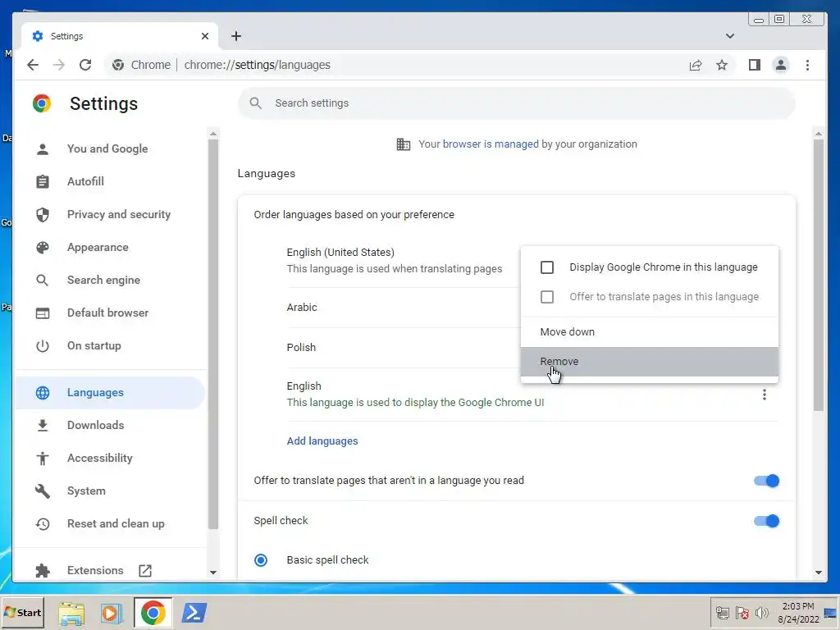Open Windows Media Player taskbar icon

coord(112,613)
